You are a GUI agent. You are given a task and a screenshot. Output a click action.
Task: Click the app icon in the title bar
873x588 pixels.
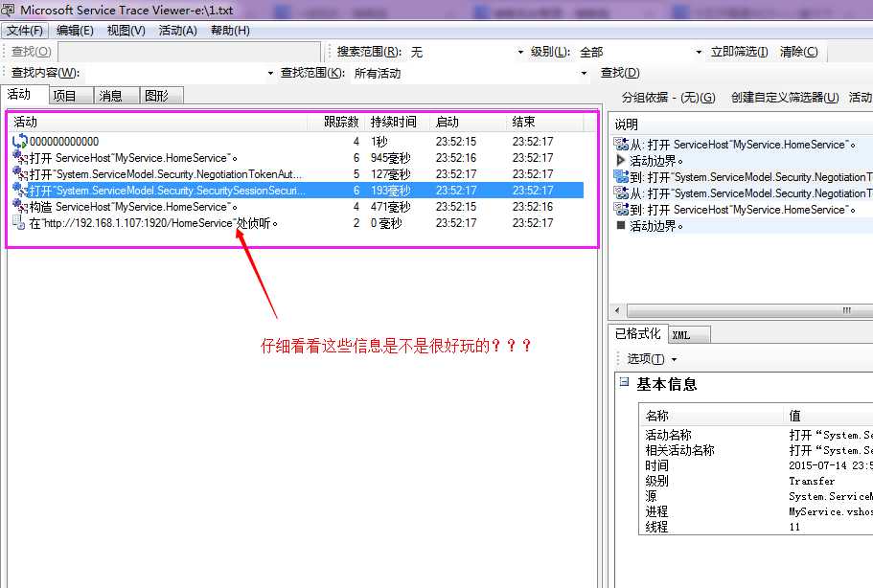click(8, 10)
